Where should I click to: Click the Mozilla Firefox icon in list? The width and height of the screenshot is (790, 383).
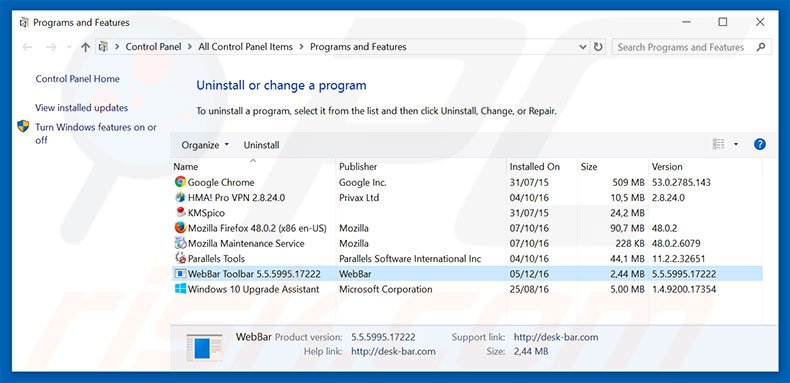click(x=180, y=228)
